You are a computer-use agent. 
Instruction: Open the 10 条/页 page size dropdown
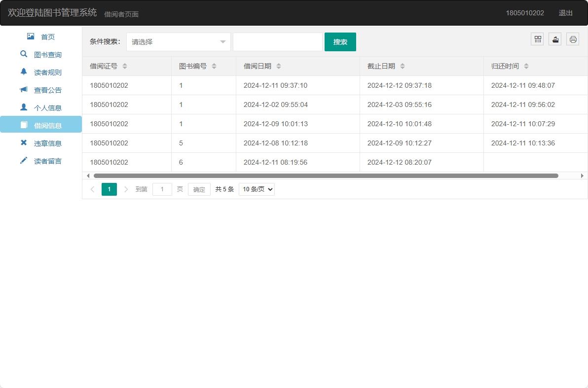pyautogui.click(x=257, y=189)
